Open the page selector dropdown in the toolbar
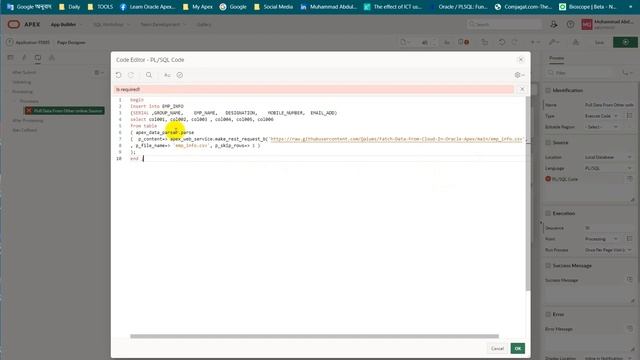 click(x=405, y=42)
